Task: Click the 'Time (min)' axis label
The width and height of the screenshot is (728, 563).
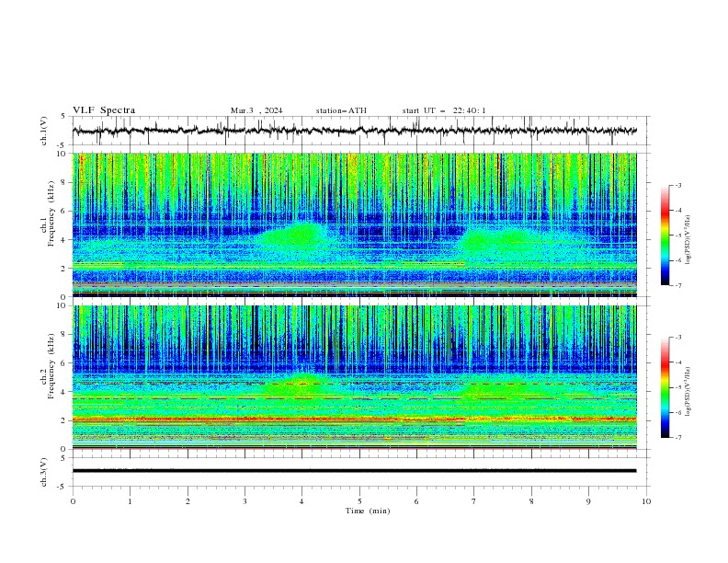Action: point(368,511)
